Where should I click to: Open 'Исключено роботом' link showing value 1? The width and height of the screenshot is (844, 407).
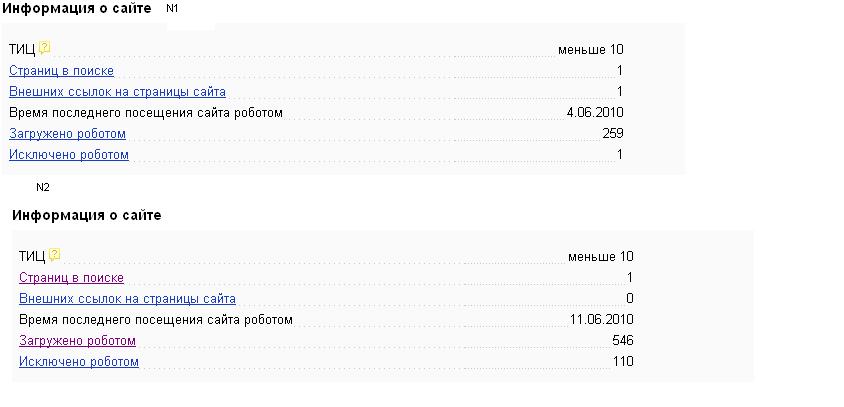coord(69,155)
